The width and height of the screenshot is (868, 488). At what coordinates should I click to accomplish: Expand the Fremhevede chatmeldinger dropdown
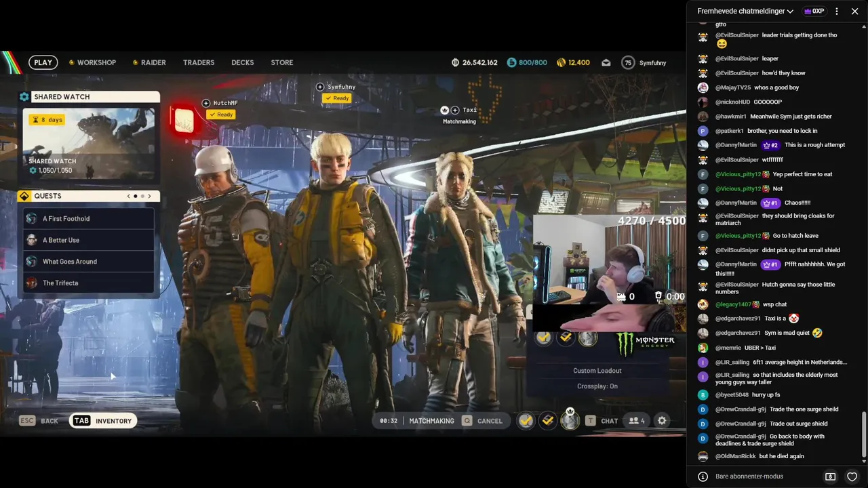(x=745, y=12)
